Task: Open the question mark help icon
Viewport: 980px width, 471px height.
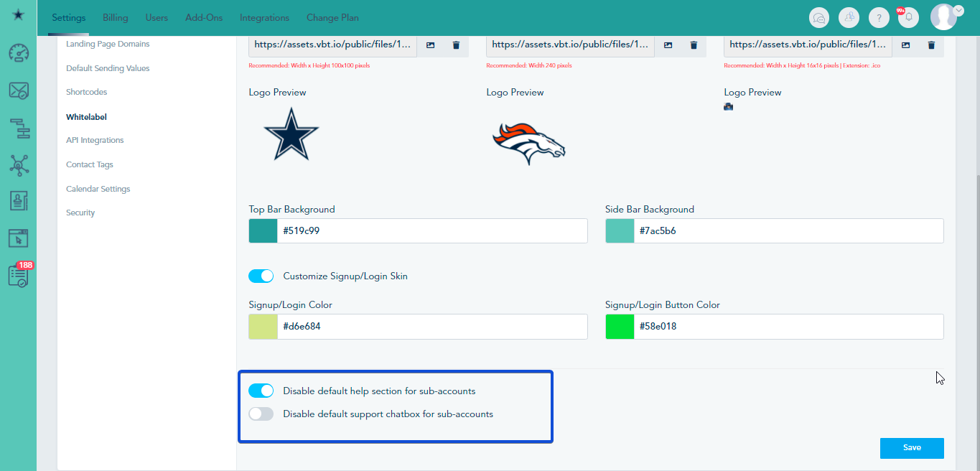Action: [879, 17]
